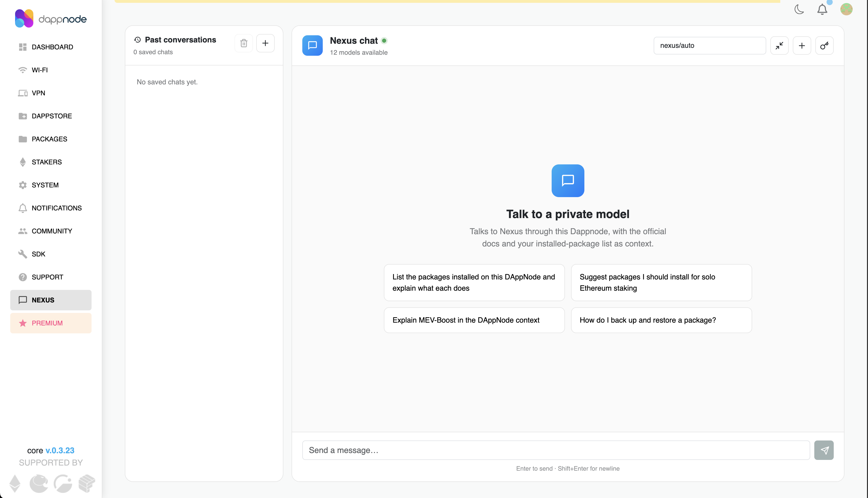This screenshot has height=498, width=868.
Task: Focus the 'Send a message' input field
Action: [x=556, y=450]
